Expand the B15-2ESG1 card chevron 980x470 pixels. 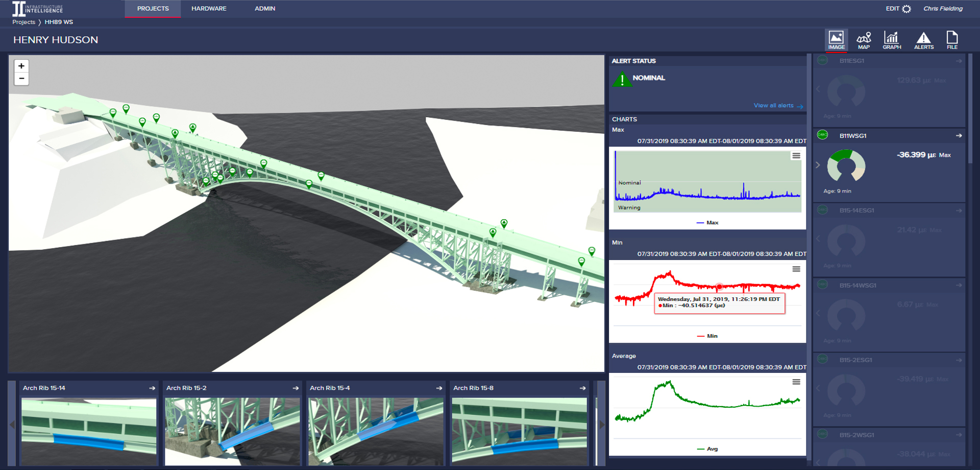[x=818, y=388]
